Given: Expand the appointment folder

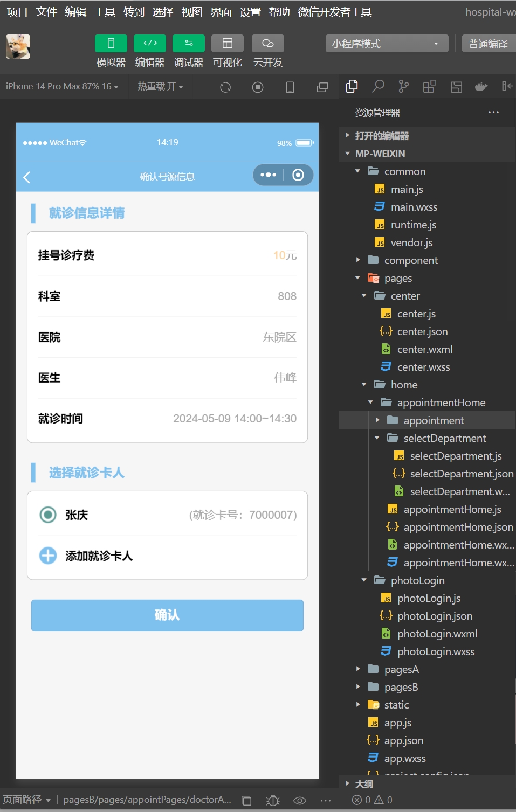Looking at the screenshot, I should [x=427, y=420].
